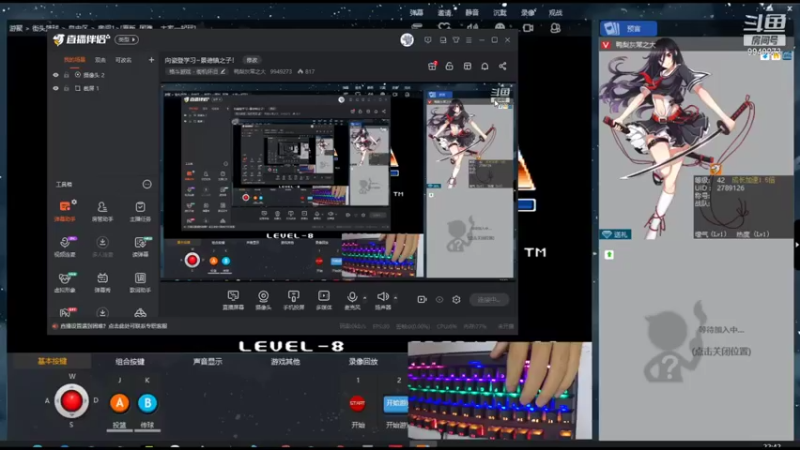Viewport: 800px width, 450px height.
Task: Expand the microphone volume arrow
Action: point(364,297)
